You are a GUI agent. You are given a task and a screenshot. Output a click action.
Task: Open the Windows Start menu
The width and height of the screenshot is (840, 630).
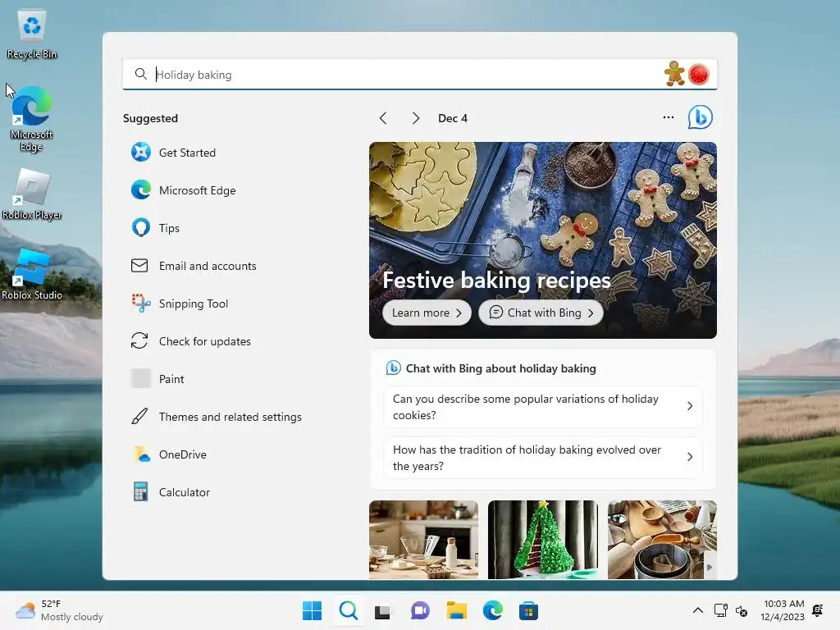tap(313, 610)
